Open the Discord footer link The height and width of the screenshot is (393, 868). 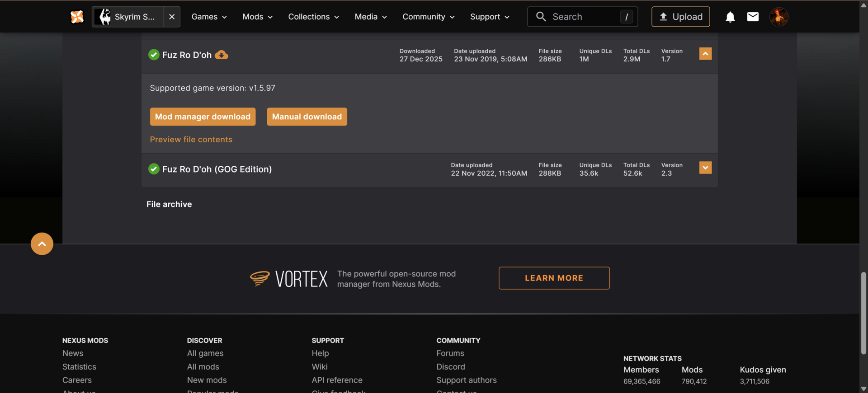click(x=451, y=367)
